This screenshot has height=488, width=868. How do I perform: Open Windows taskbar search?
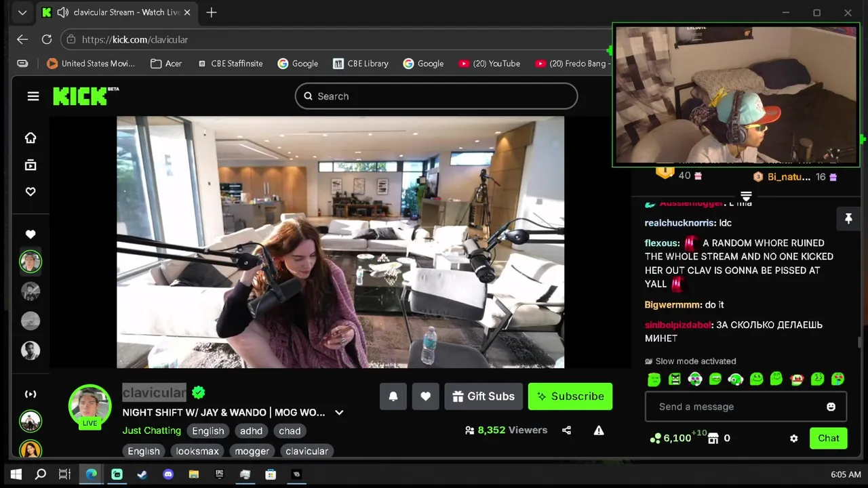(x=41, y=474)
